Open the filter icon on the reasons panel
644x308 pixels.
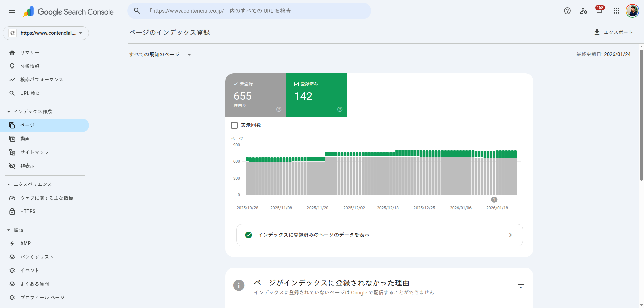click(521, 286)
